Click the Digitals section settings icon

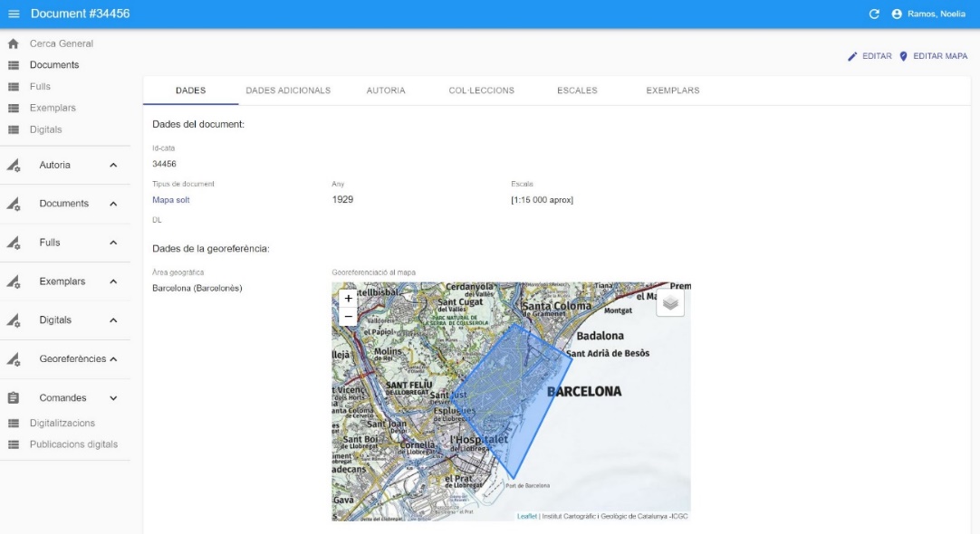click(14, 320)
